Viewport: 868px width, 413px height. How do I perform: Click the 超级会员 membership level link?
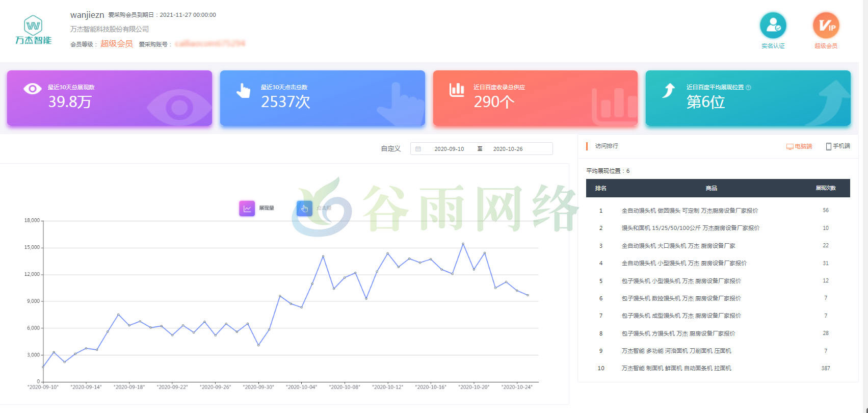[x=117, y=44]
